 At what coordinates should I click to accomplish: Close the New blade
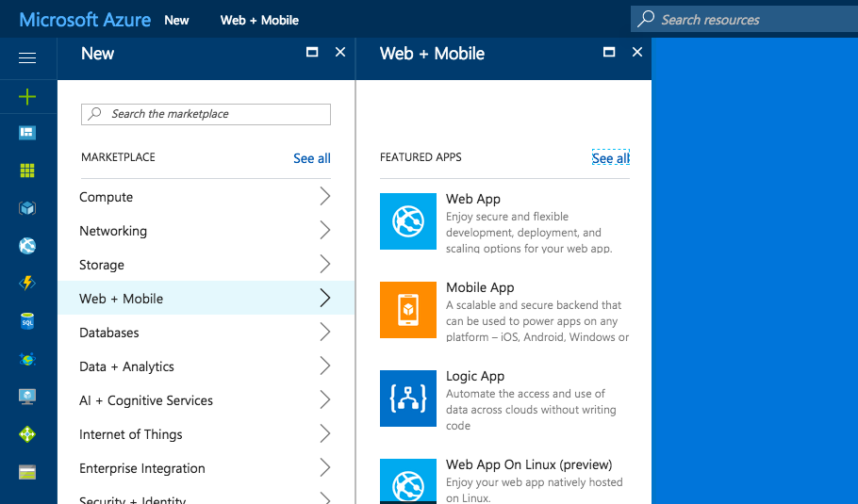click(x=340, y=52)
